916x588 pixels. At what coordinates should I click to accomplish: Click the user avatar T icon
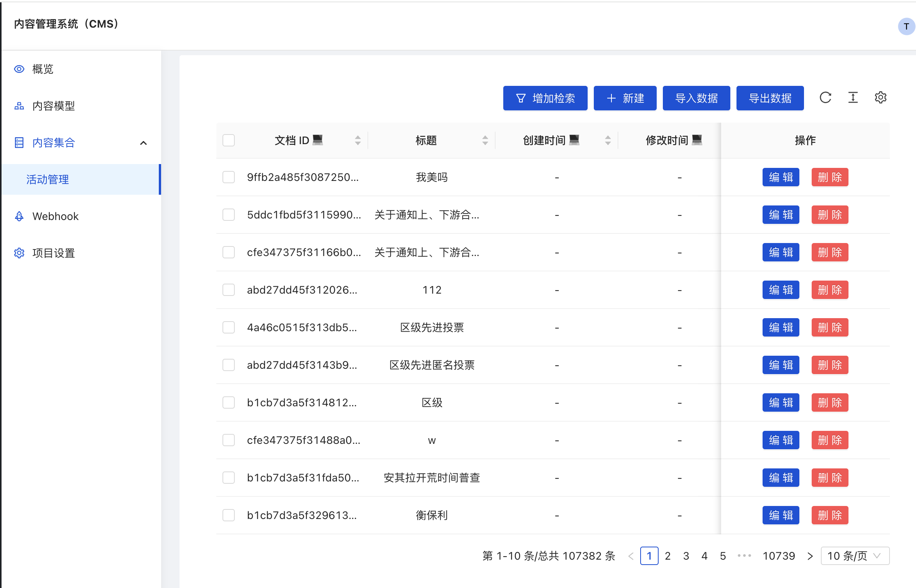(x=906, y=26)
